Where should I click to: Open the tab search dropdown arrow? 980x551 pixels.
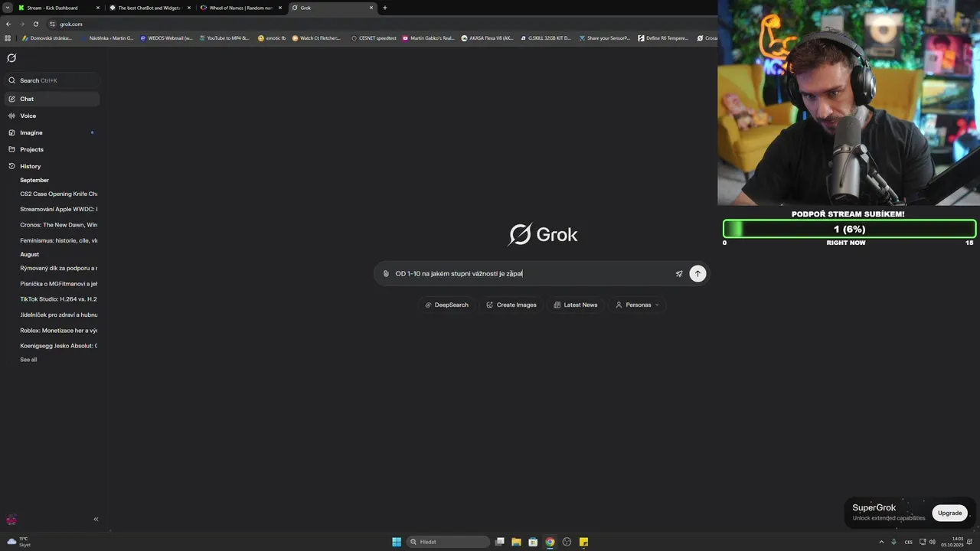(6, 8)
